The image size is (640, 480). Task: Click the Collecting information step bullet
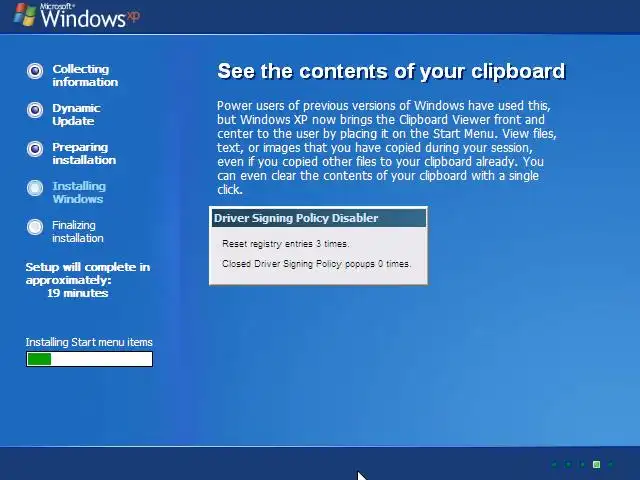click(35, 71)
